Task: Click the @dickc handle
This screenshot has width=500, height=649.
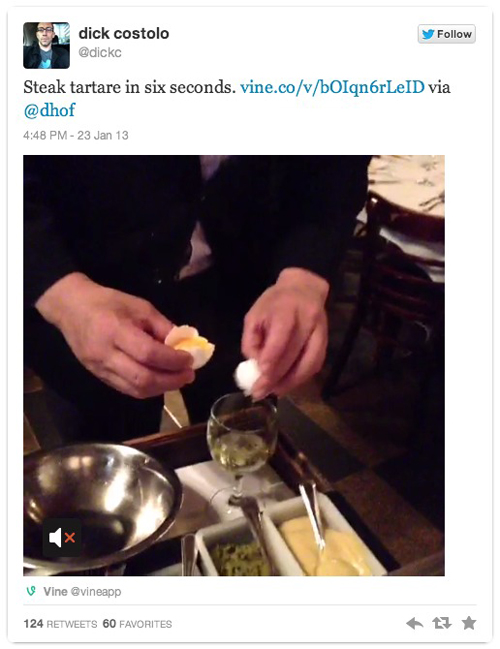Action: (100, 53)
